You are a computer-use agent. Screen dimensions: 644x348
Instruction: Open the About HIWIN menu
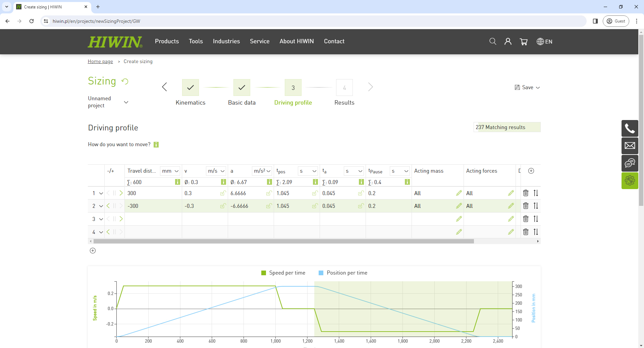(x=297, y=41)
